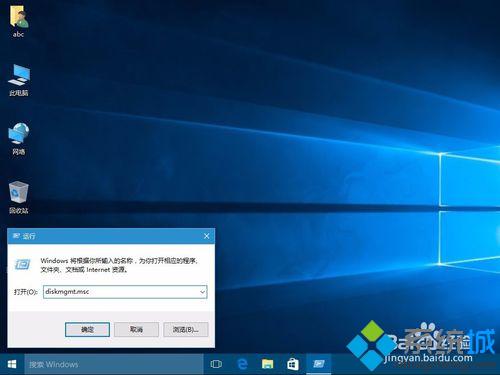Screen dimensions: 500x375
Task: Select the Run dialog taskbar icon
Action: click(319, 364)
